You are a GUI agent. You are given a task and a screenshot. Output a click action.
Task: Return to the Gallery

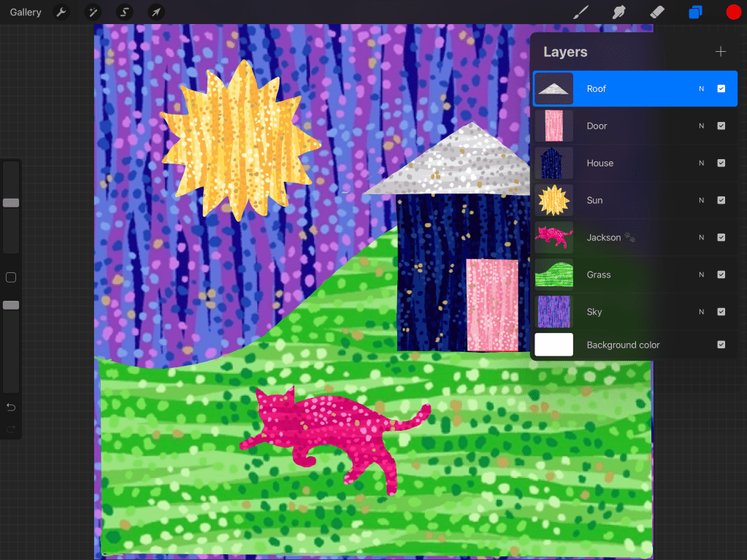[25, 12]
